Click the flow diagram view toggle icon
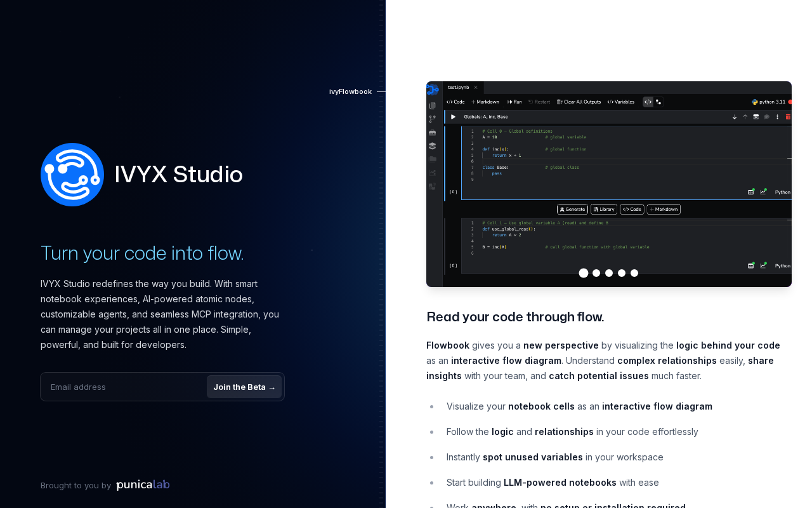This screenshot has width=812, height=508. point(658,102)
